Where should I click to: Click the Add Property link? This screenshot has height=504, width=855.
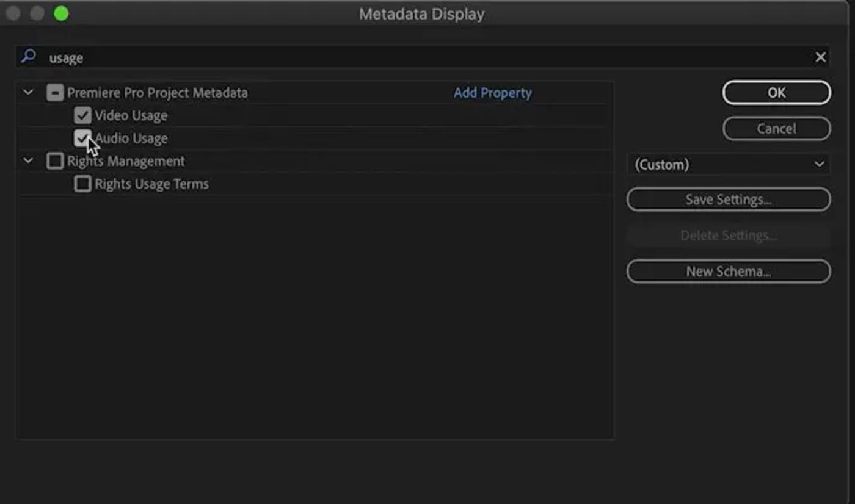click(x=492, y=93)
